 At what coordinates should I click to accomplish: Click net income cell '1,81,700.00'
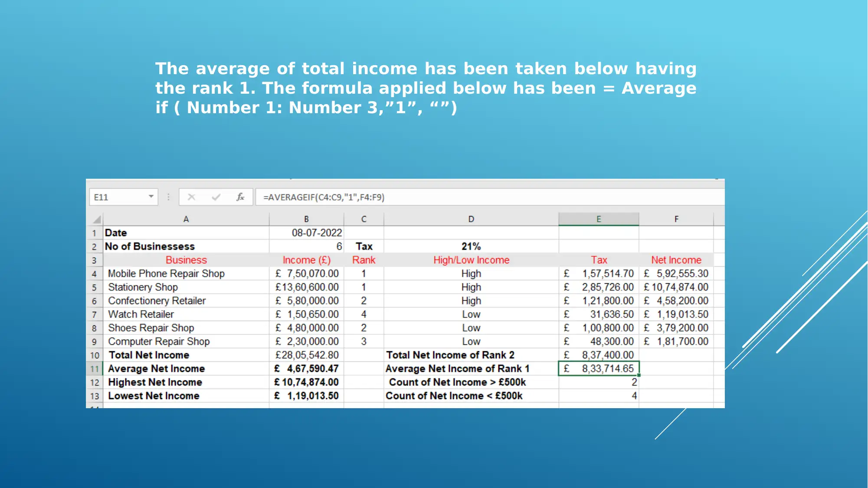pos(676,341)
